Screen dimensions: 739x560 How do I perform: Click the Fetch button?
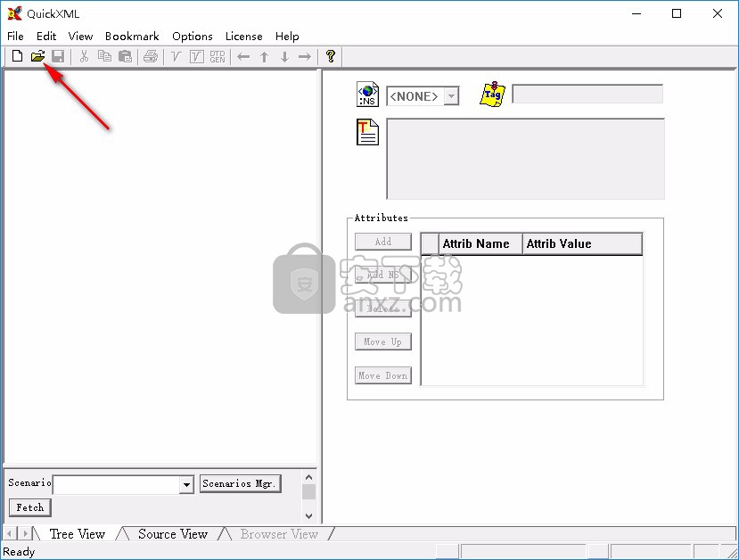click(30, 507)
